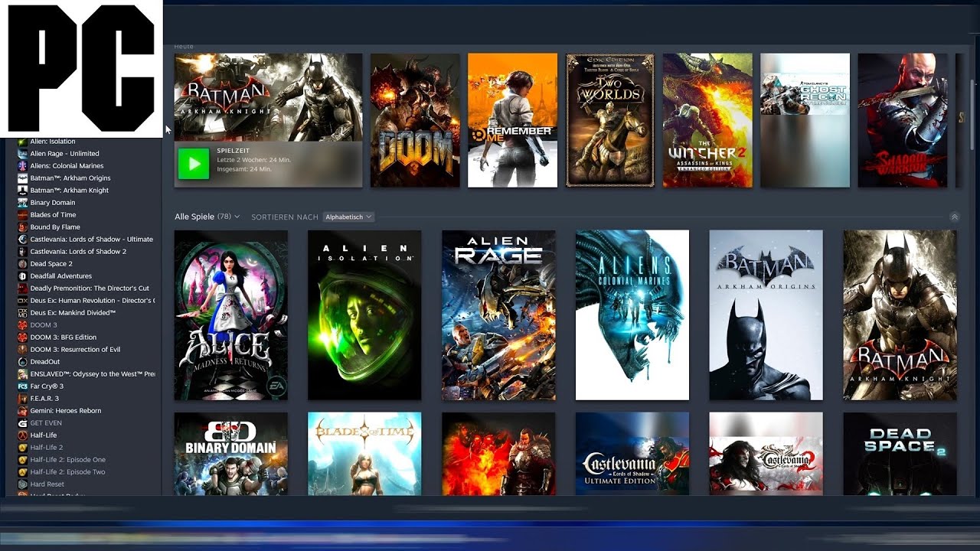980x551 pixels.
Task: Click the Castlevania: Lords of Shadow 2 icon
Action: point(23,252)
